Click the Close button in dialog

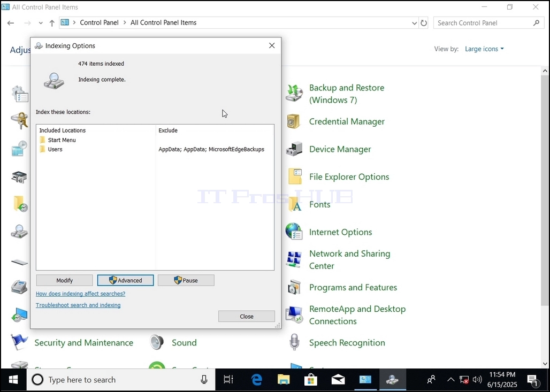pyautogui.click(x=247, y=316)
